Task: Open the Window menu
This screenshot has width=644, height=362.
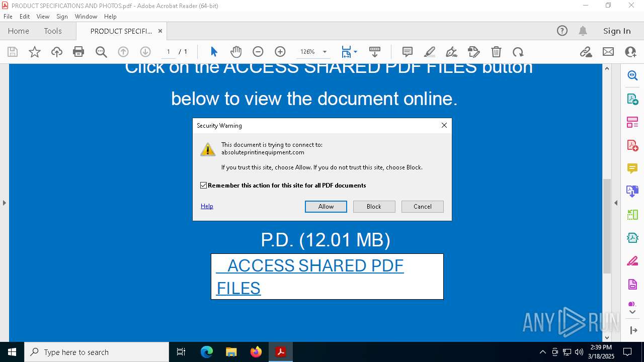Action: tap(86, 17)
